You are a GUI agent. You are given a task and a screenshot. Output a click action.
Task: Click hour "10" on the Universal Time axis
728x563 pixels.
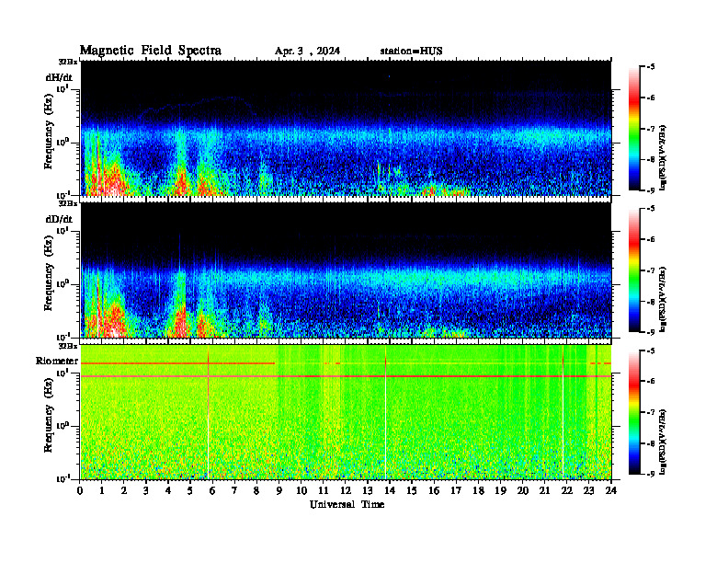click(x=301, y=490)
